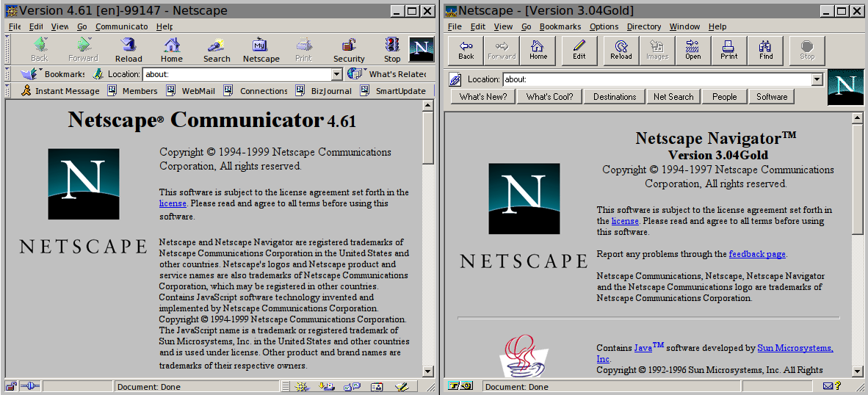Open the Options menu in Navigator 3.04Gold
Image resolution: width=868 pixels, height=395 pixels.
point(604,26)
